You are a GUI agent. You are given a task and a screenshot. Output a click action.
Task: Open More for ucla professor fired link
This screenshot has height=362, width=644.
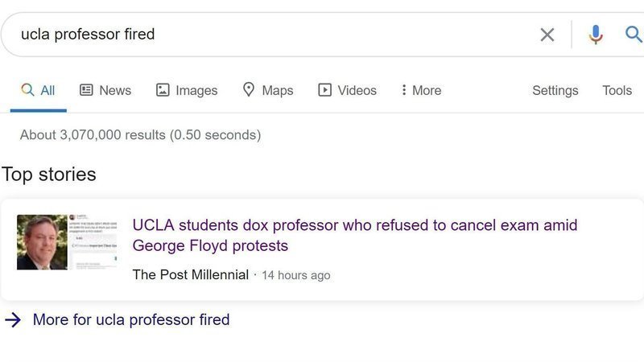[x=130, y=320]
